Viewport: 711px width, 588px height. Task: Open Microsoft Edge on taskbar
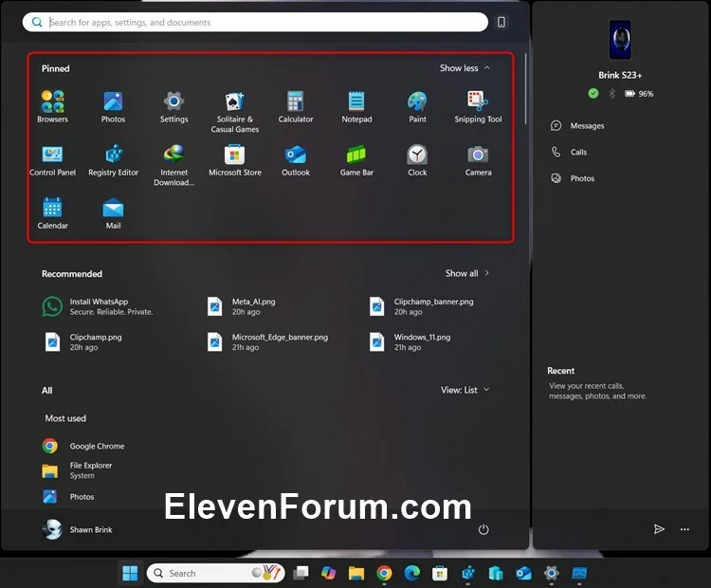tap(411, 573)
